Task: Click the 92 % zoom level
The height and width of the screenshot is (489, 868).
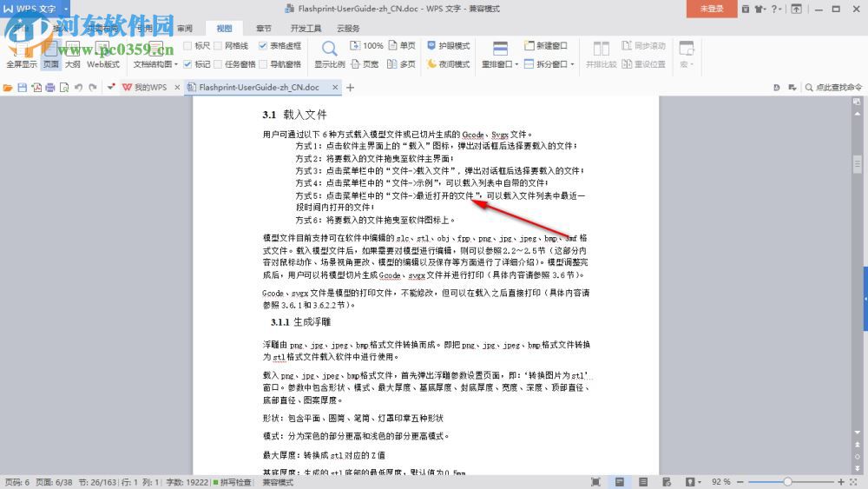Action: click(x=721, y=482)
